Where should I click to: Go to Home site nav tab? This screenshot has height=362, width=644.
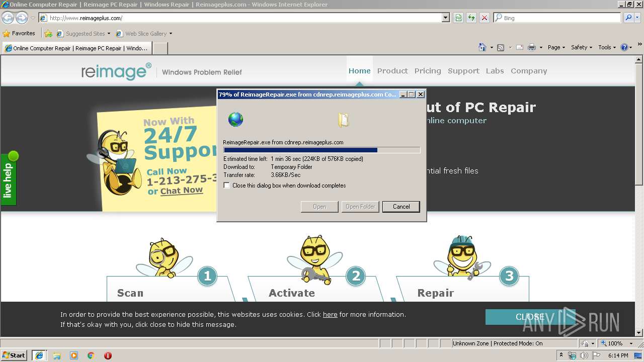[x=359, y=71]
